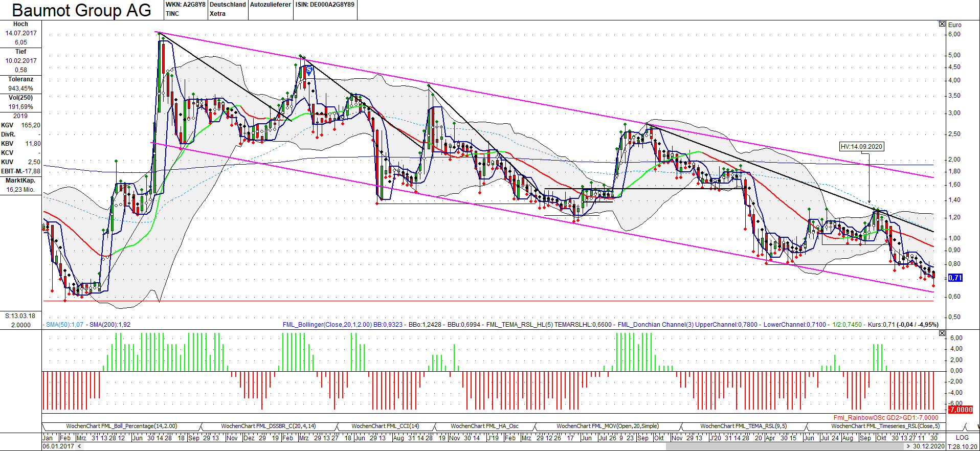Select the HV:14.09.2020 annotation label
This screenshot has height=451, width=980.
click(862, 147)
